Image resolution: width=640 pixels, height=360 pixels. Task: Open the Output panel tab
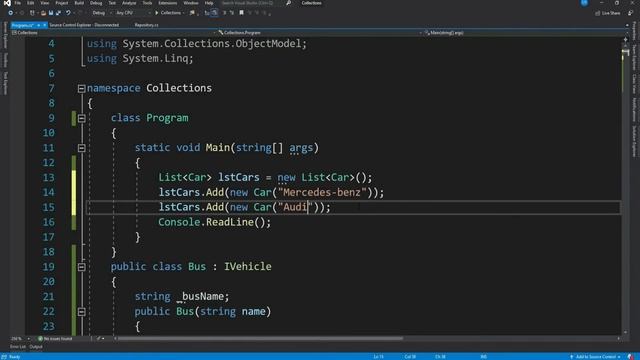(36, 347)
